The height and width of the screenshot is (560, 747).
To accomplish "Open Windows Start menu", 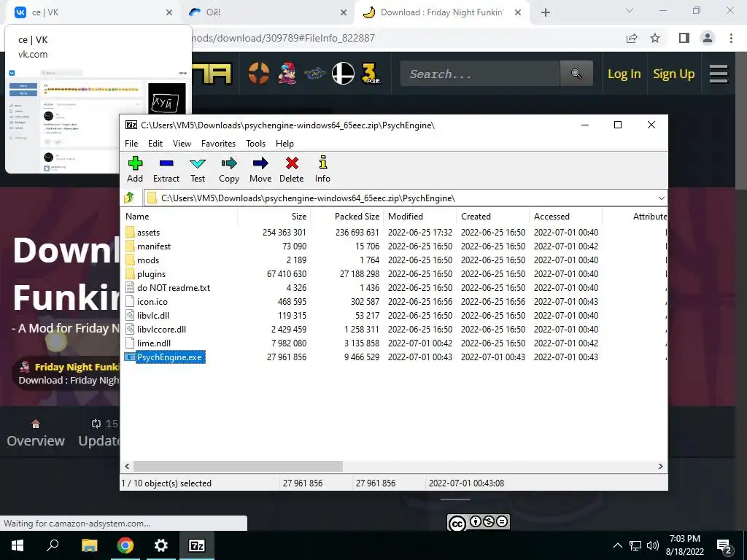I will coord(18,545).
